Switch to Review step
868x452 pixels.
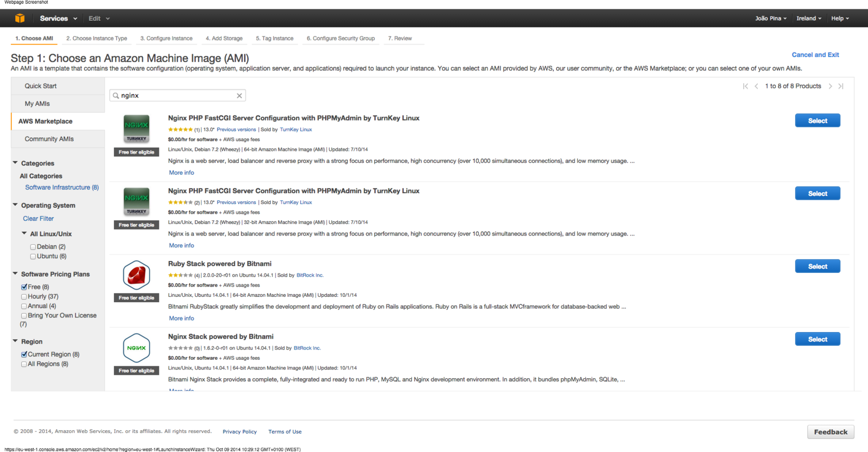400,39
